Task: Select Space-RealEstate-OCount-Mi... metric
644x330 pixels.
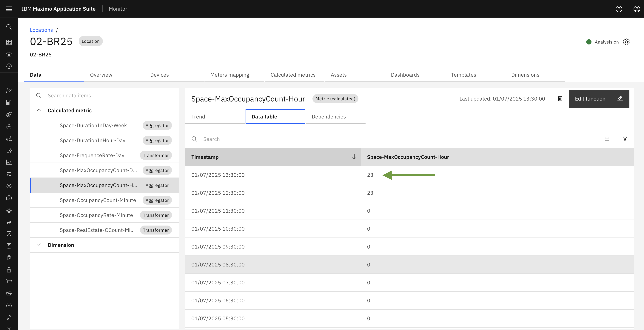Action: coord(104,230)
